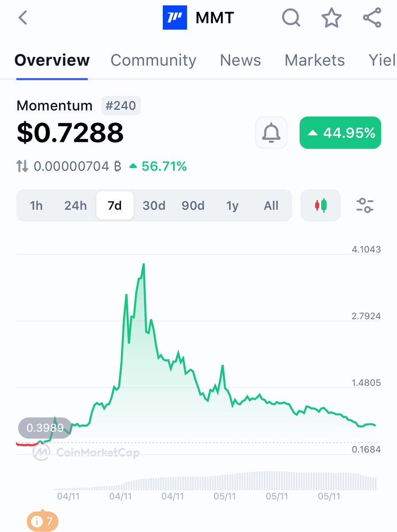Open chart settings sliders icon
This screenshot has height=532, width=397.
365,205
